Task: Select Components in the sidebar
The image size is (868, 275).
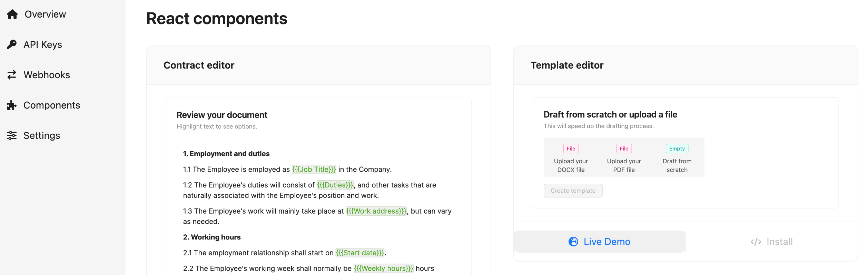Action: coord(52,105)
